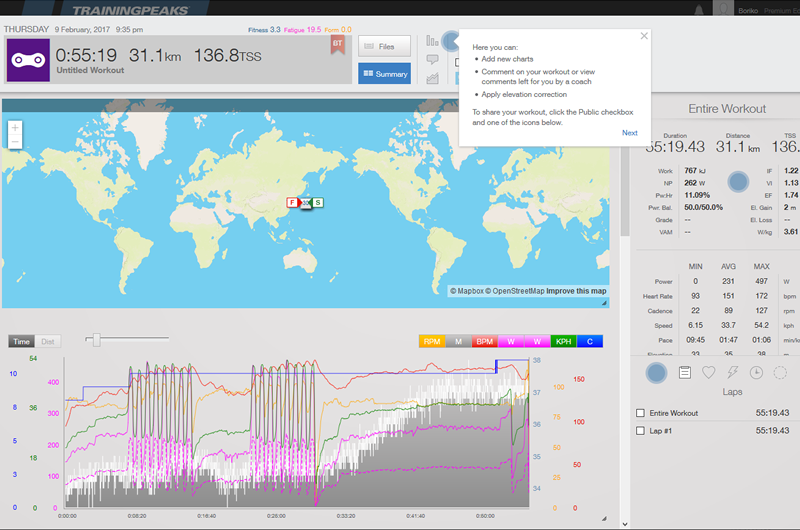Open the notifications bell icon
Viewport: 800px width, 530px height.
pyautogui.click(x=699, y=10)
